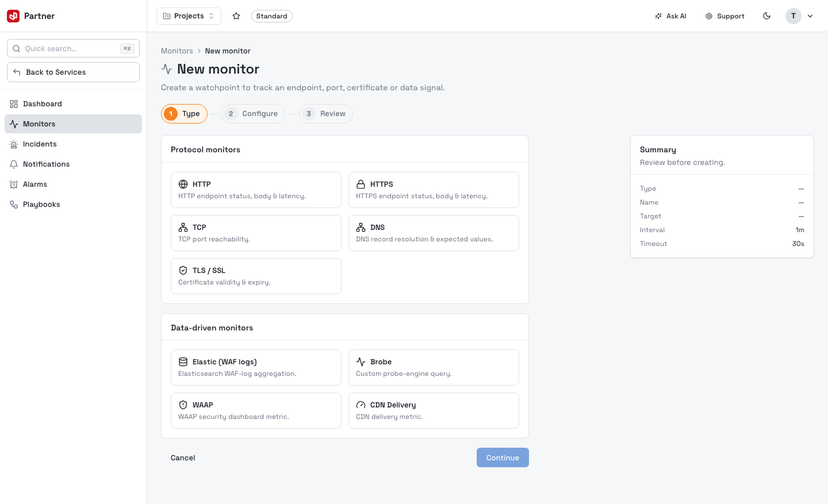
Task: Open the Standard plan badge
Action: click(x=271, y=16)
